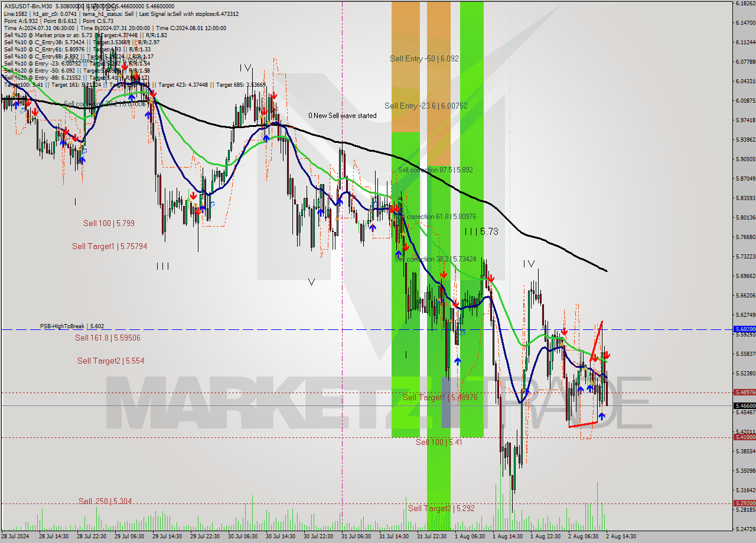Image resolution: width=756 pixels, height=543 pixels.
Task: Click the 5.38554 price axis value
Action: (x=746, y=451)
